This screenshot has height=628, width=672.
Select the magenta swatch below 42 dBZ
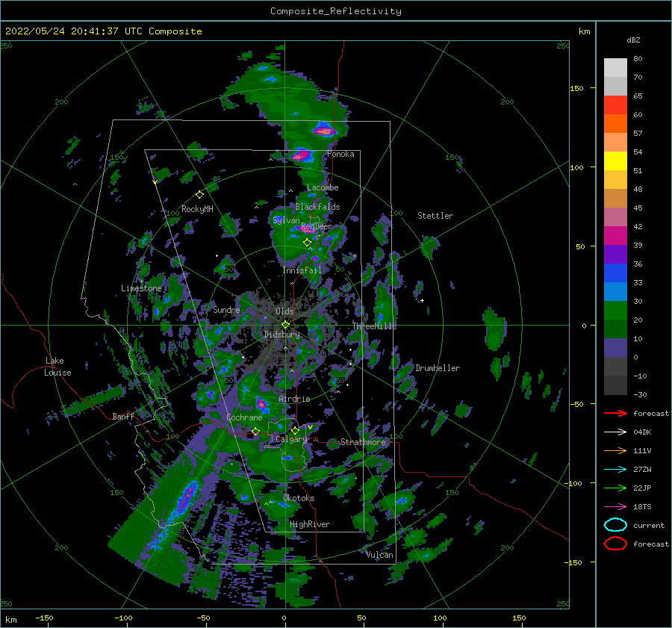[x=615, y=236]
